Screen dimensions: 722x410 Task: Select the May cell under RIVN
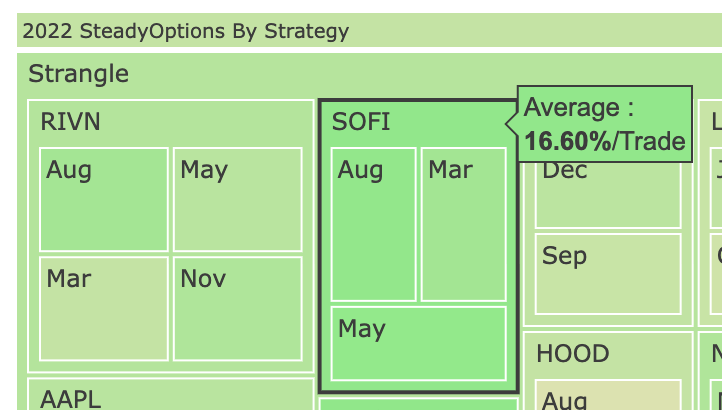(238, 199)
